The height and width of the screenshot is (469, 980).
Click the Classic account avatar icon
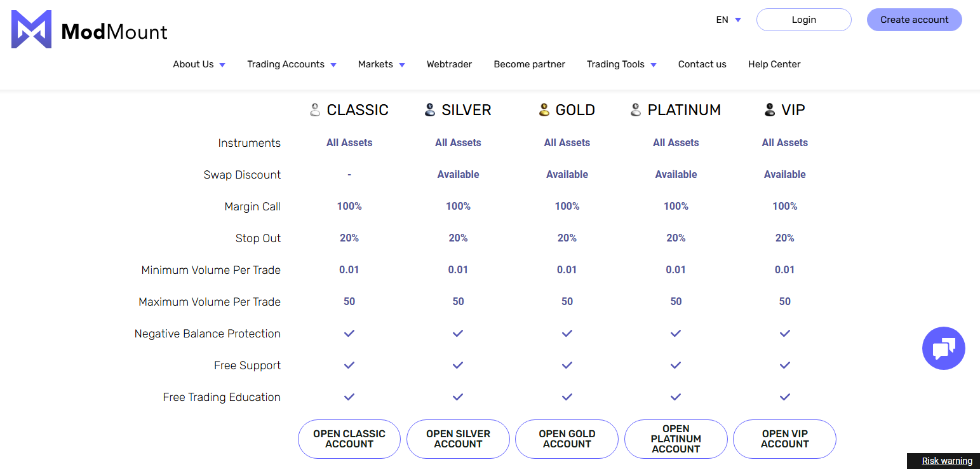click(315, 110)
